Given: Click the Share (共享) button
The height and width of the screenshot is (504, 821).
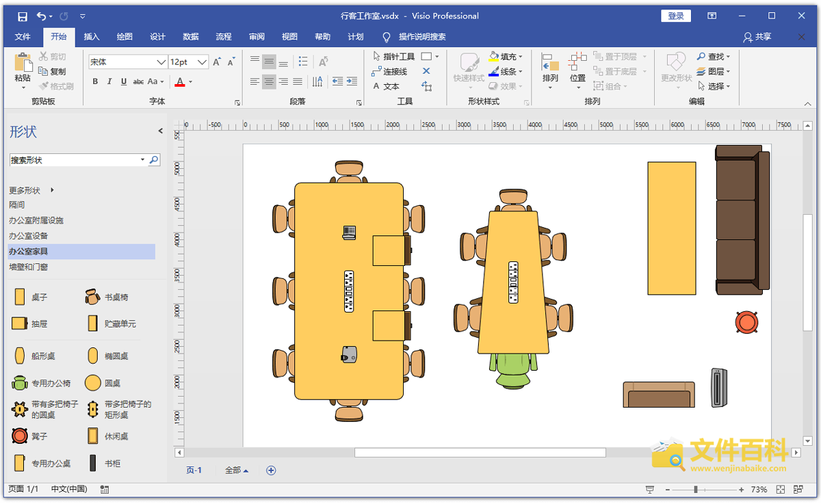Looking at the screenshot, I should click(757, 37).
